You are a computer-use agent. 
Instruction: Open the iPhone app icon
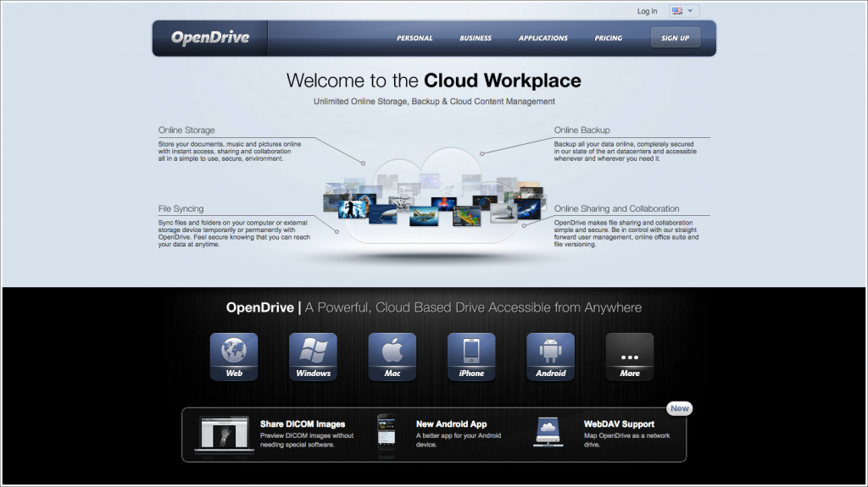tap(471, 357)
